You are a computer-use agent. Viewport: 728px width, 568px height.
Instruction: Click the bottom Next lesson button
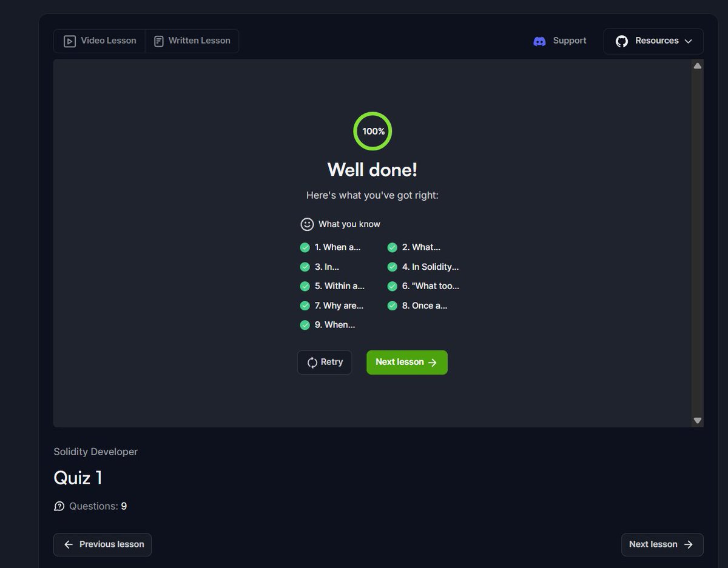coord(662,544)
